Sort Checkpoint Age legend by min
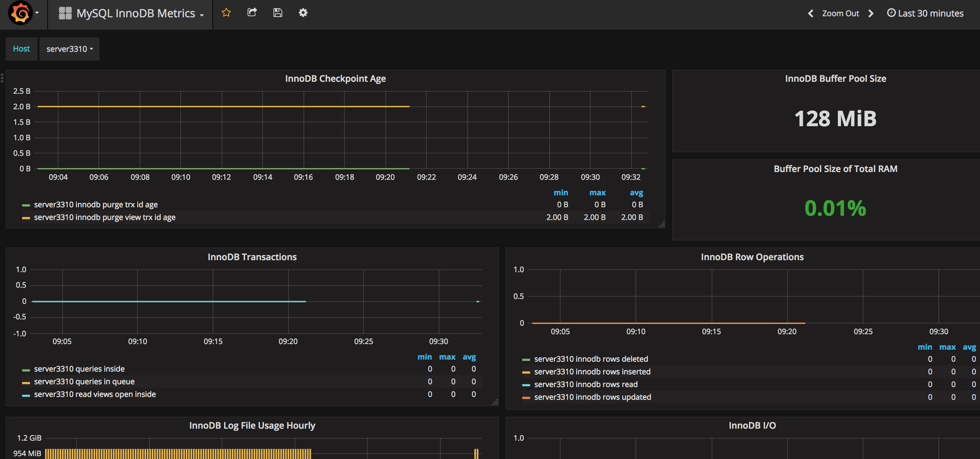This screenshot has height=459, width=980. [x=561, y=192]
